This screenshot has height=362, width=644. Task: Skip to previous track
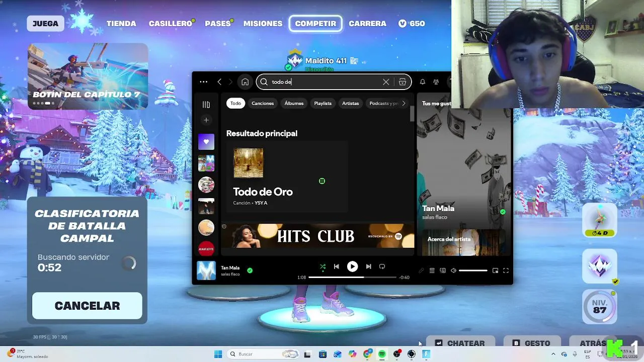[x=337, y=266]
